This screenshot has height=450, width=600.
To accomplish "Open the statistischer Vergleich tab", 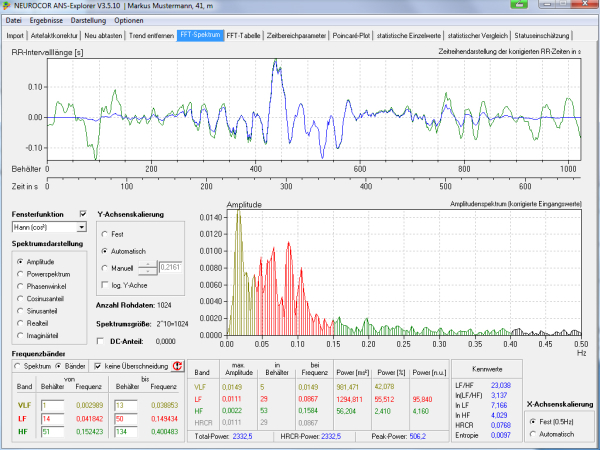I will (x=478, y=36).
